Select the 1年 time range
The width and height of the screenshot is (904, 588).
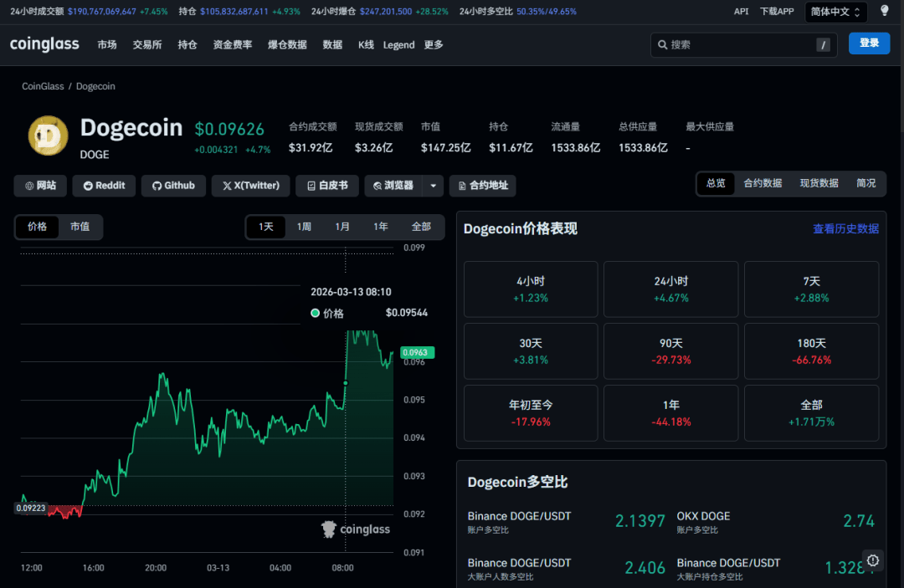tap(381, 227)
